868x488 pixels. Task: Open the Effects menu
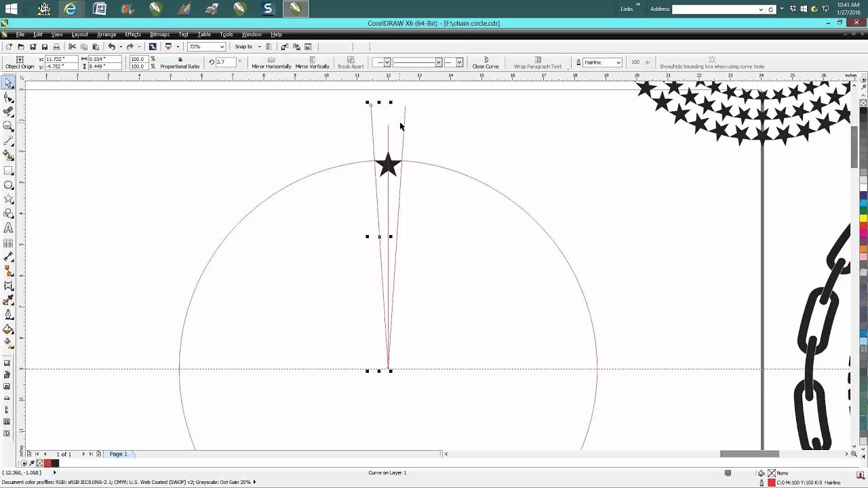click(133, 35)
